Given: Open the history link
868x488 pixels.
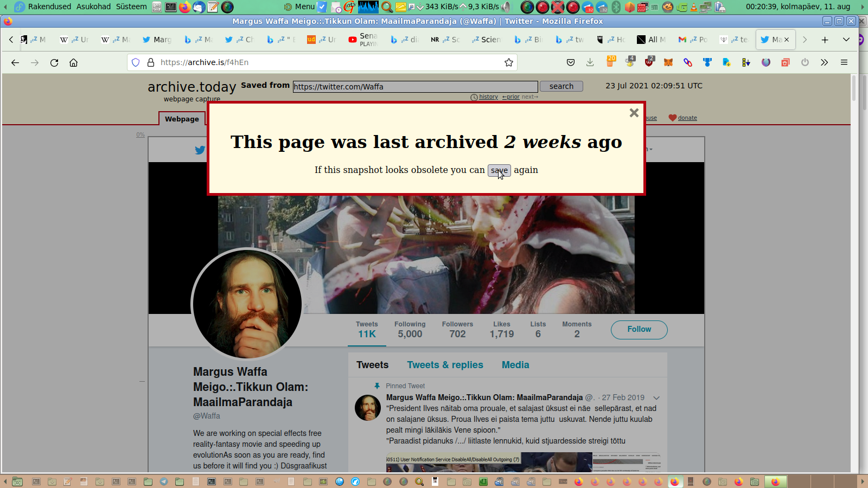Looking at the screenshot, I should (488, 97).
